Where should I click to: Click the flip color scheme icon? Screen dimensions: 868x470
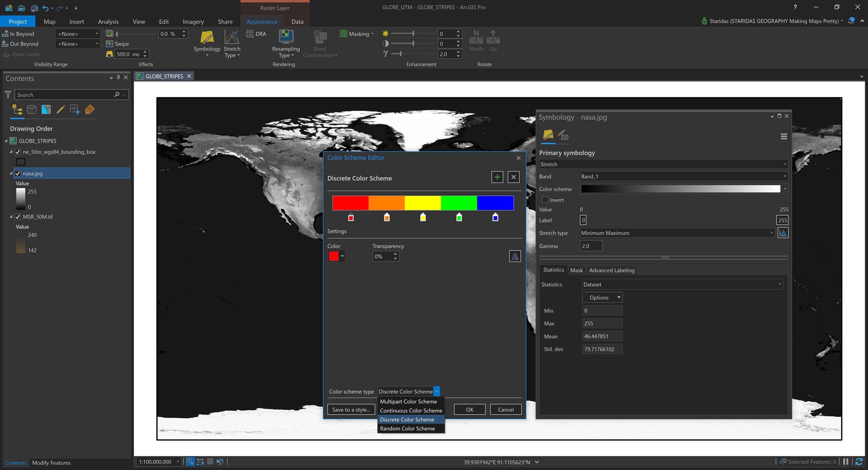pyautogui.click(x=515, y=256)
